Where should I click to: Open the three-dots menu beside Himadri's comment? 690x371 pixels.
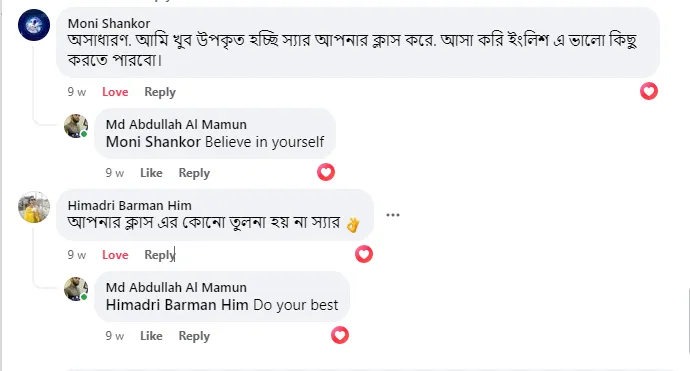pos(393,215)
